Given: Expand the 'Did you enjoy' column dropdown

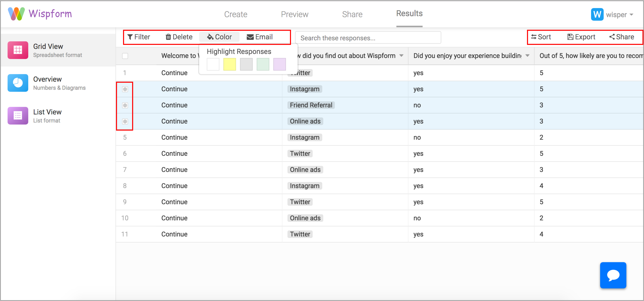Looking at the screenshot, I should 528,55.
